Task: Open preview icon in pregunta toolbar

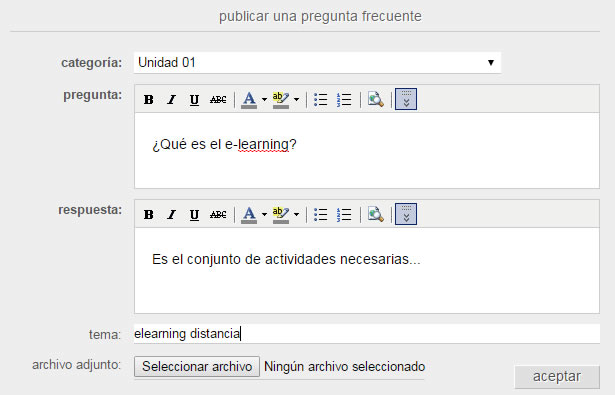Action: coord(375,99)
